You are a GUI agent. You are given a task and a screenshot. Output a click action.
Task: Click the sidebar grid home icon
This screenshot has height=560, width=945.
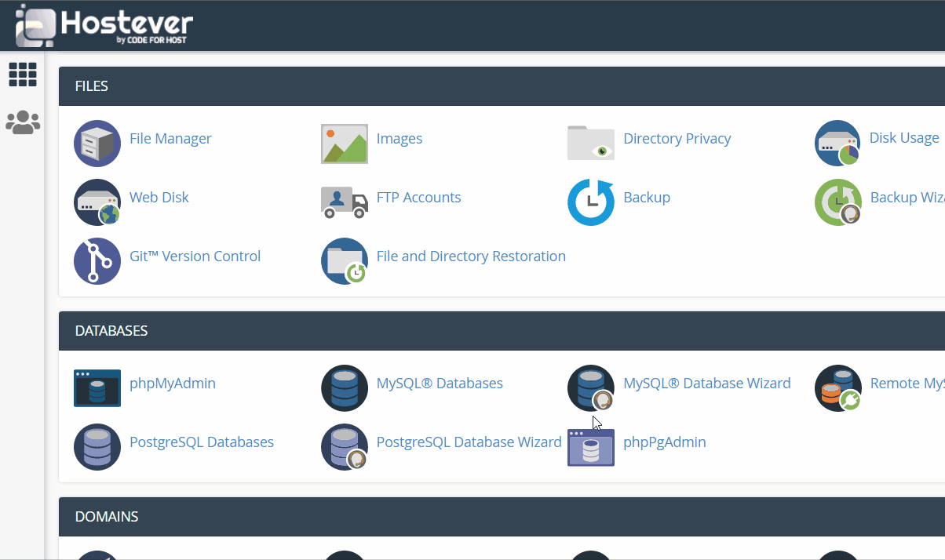pos(23,75)
